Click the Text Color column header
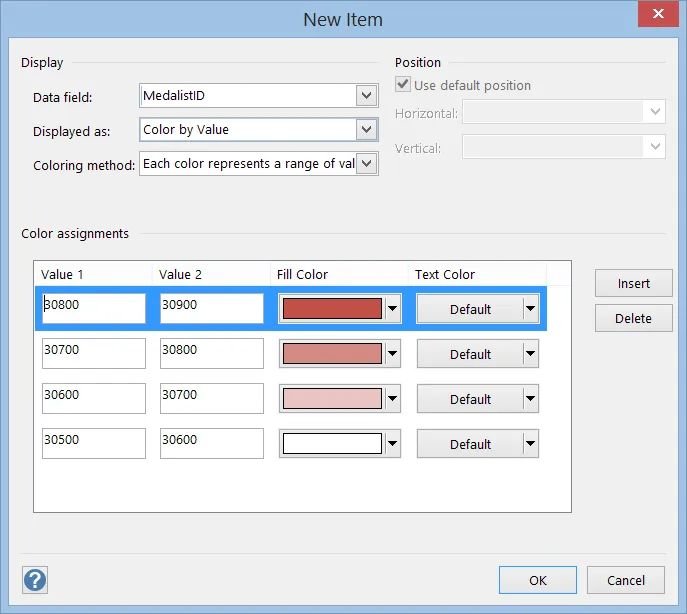This screenshot has width=687, height=614. [x=478, y=274]
